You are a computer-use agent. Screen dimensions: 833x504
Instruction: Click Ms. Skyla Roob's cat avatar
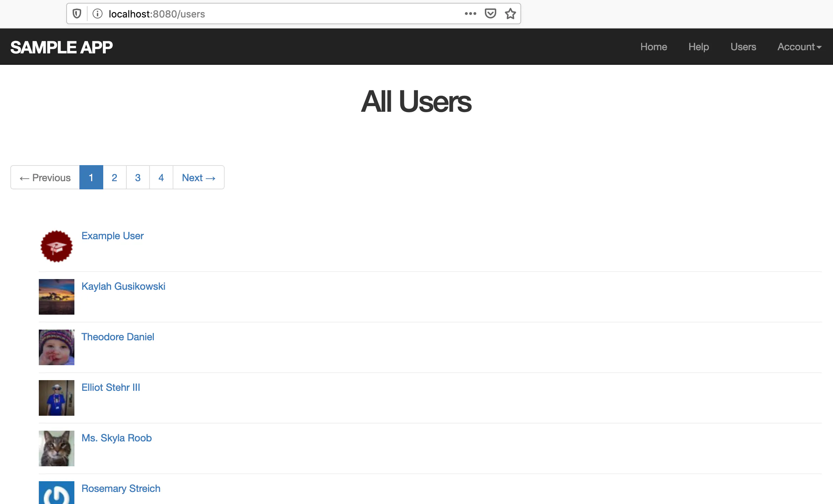57,448
